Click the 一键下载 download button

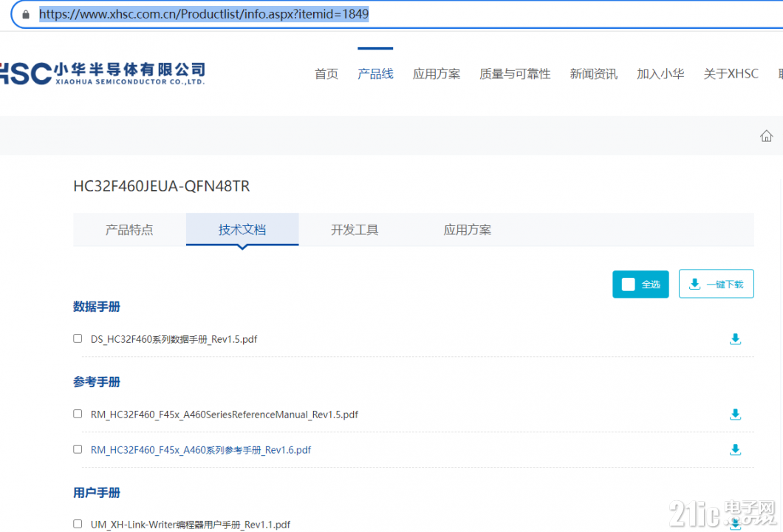coord(716,284)
